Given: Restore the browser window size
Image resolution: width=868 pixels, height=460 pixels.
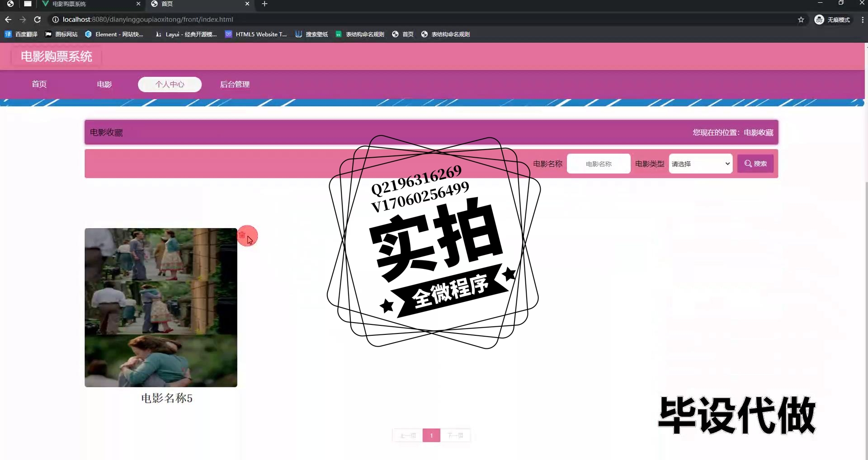Looking at the screenshot, I should 841,3.
